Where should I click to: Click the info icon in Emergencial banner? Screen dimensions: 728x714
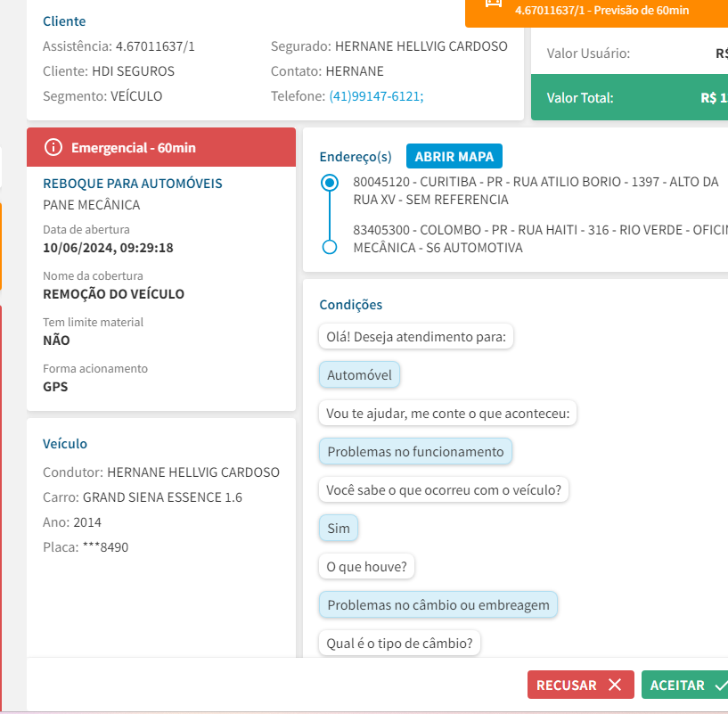point(53,147)
